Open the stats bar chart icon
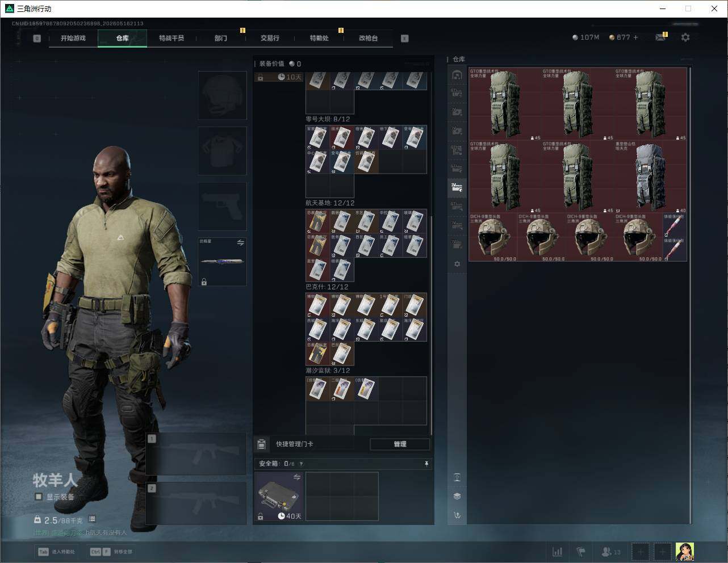 click(558, 552)
